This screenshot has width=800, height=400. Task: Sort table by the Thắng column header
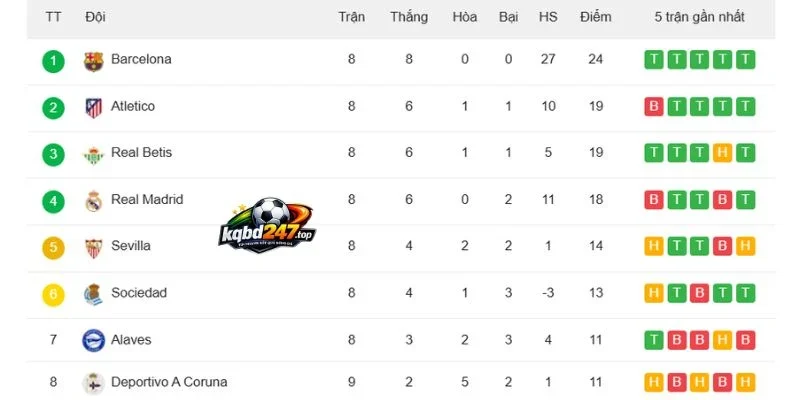[x=409, y=17]
